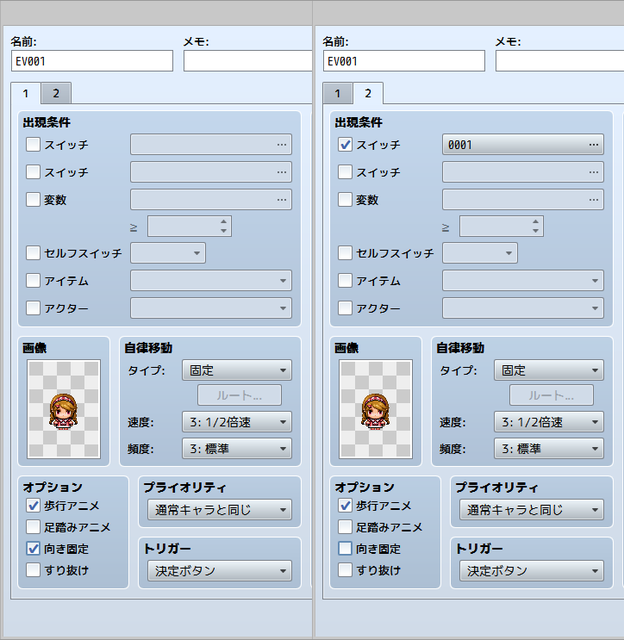
Task: Toggle 変数 checkbox in left panel
Action: (33, 200)
